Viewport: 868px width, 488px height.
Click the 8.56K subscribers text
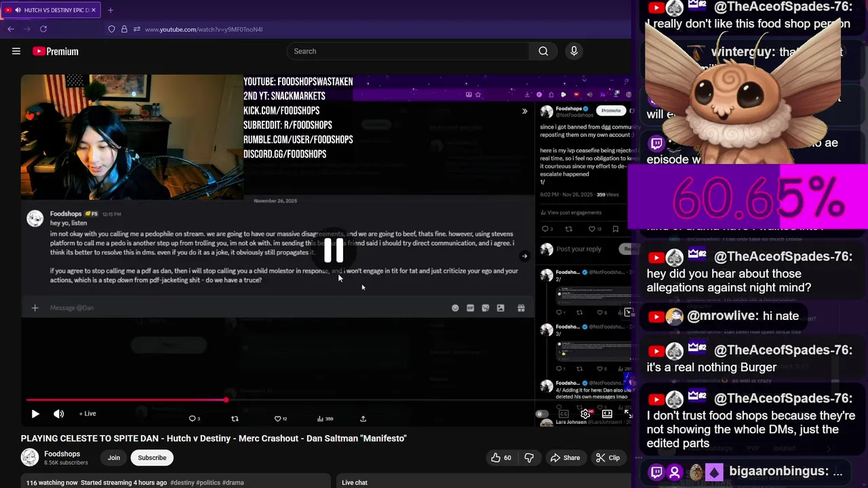66,463
